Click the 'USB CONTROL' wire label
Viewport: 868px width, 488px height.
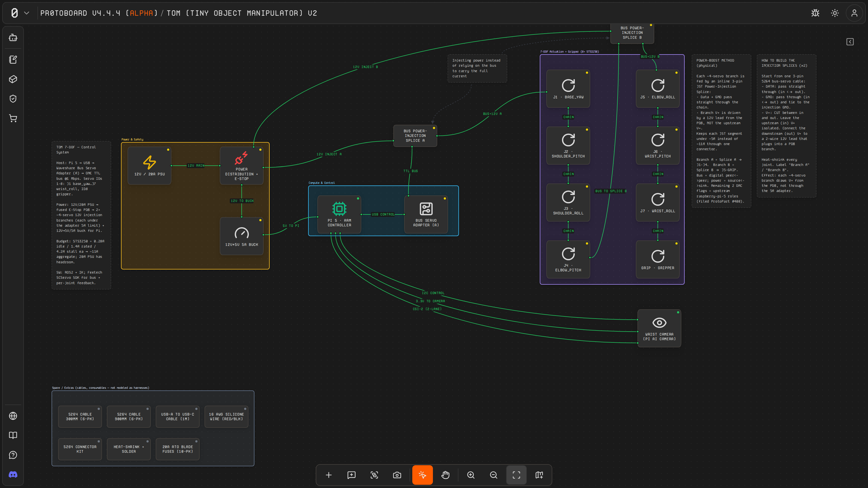[x=383, y=214]
